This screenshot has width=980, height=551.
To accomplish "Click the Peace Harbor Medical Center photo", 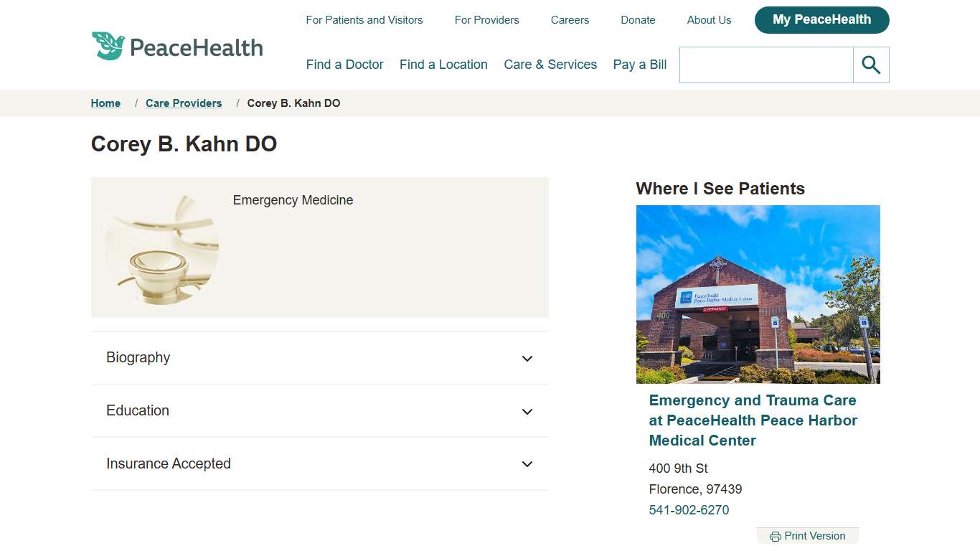I will click(758, 294).
